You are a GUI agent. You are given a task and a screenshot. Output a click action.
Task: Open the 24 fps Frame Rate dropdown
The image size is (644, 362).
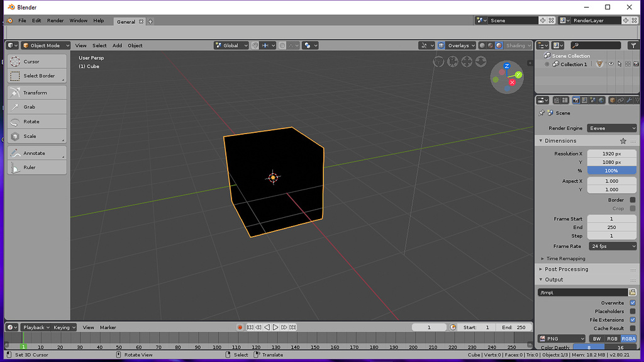[613, 246]
